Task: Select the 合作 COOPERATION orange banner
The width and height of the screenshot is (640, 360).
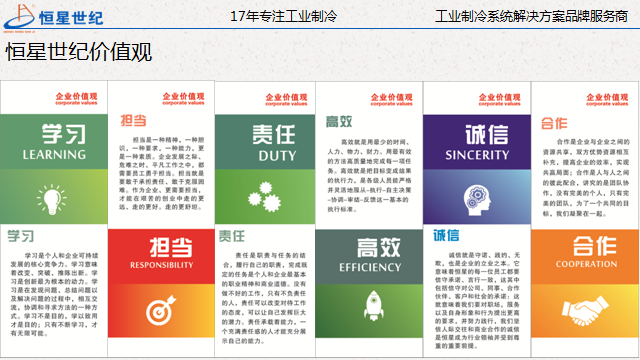Action: pos(585,257)
